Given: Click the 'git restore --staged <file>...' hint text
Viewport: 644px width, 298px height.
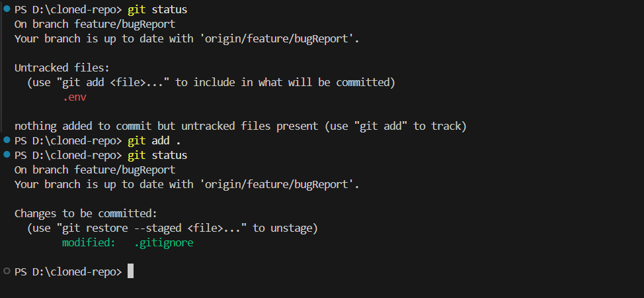Looking at the screenshot, I should (153, 228).
